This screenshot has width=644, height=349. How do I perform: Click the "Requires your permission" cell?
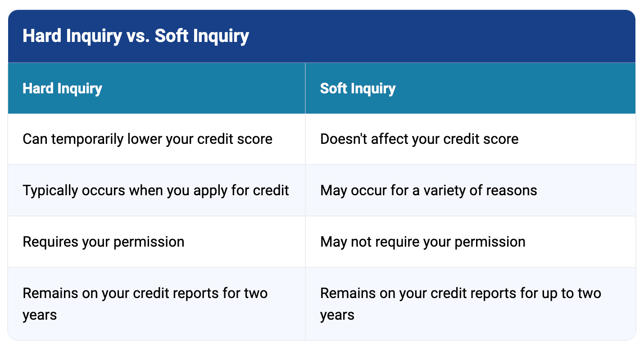click(103, 242)
